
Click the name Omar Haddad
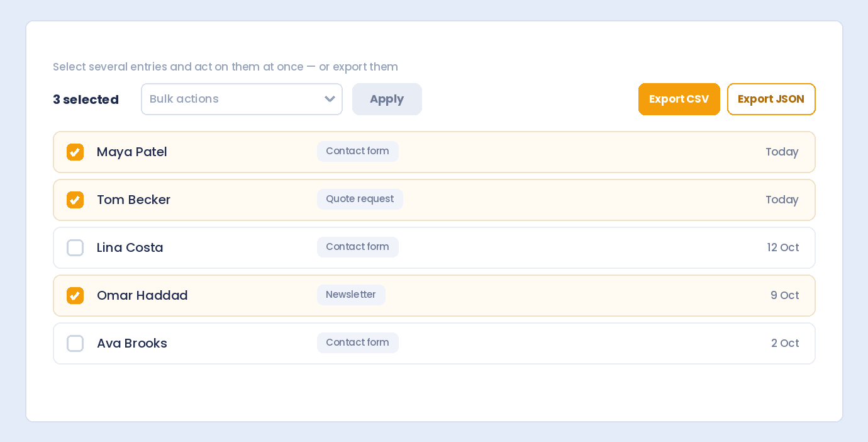click(142, 295)
